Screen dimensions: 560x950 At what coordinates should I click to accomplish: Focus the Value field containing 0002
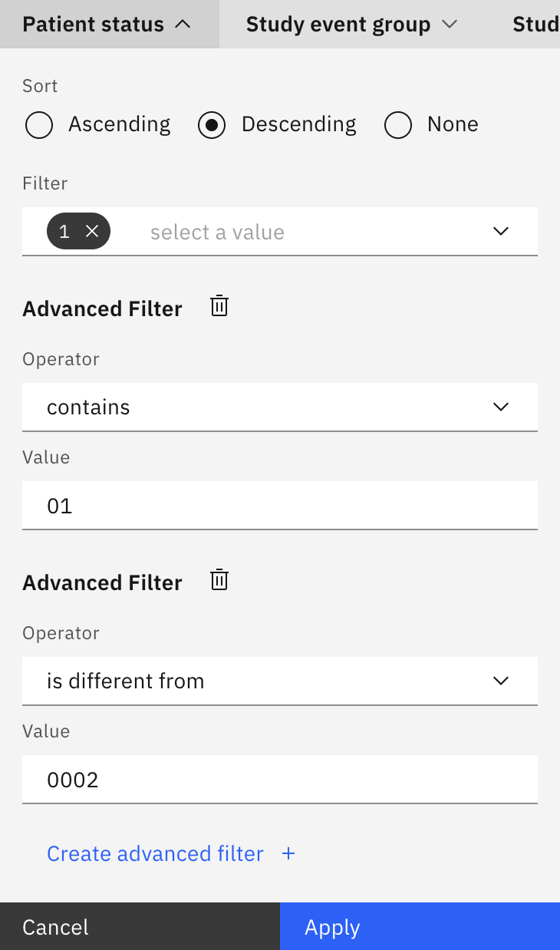click(280, 779)
